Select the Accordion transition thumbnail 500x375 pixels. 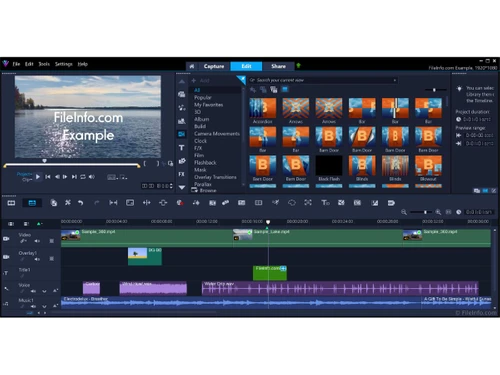click(x=263, y=108)
